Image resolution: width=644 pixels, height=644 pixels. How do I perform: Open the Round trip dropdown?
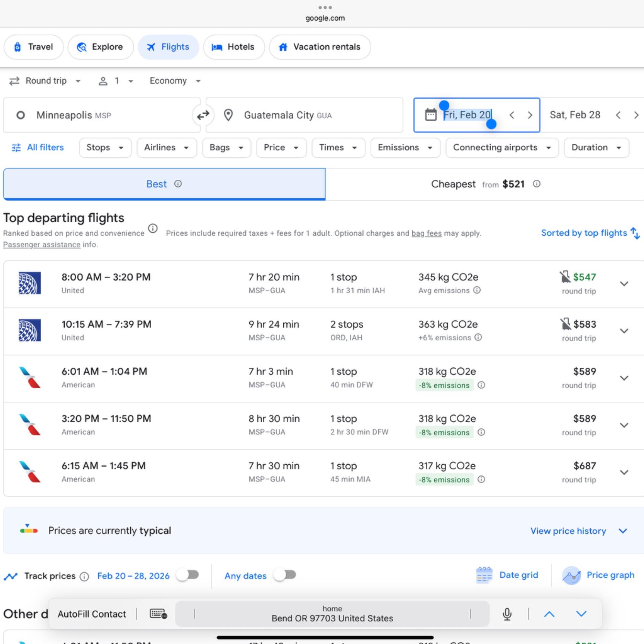click(45, 81)
